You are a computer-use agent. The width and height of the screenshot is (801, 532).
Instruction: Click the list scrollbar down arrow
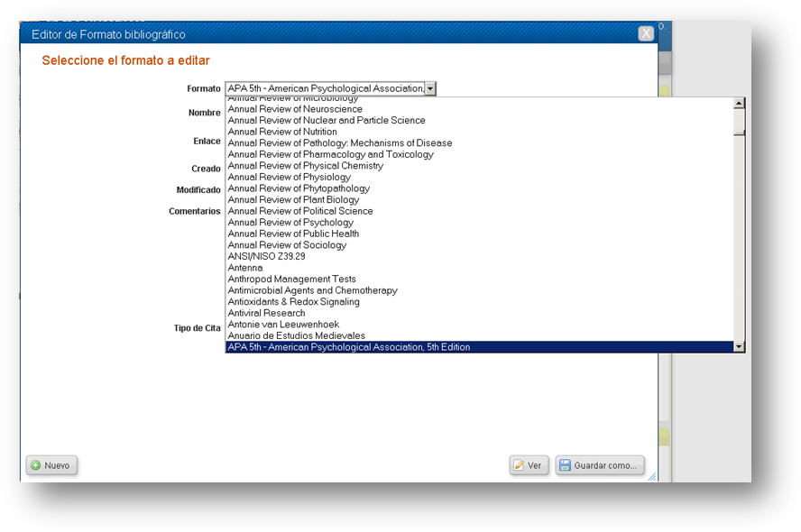(x=739, y=346)
